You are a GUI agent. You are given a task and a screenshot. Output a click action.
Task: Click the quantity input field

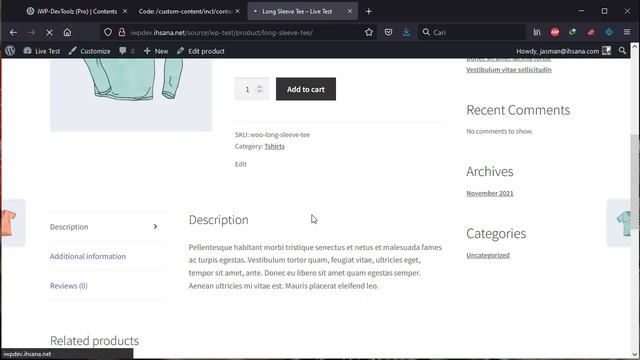point(251,89)
